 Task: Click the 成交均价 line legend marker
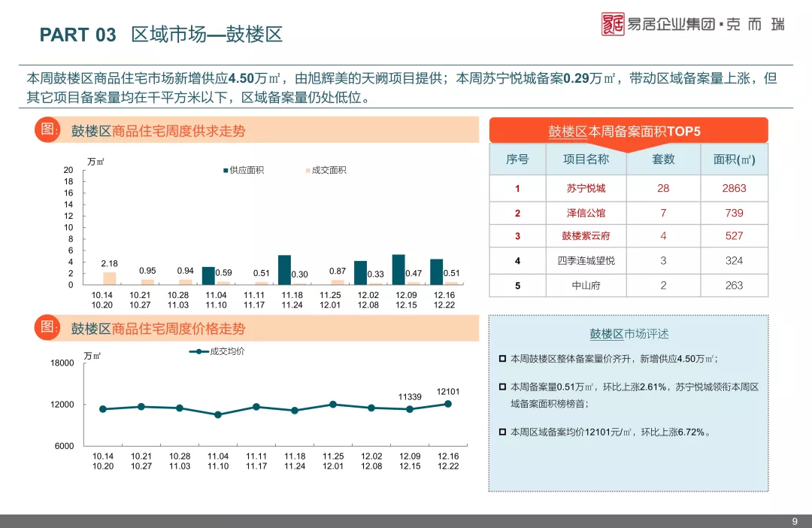(x=198, y=351)
